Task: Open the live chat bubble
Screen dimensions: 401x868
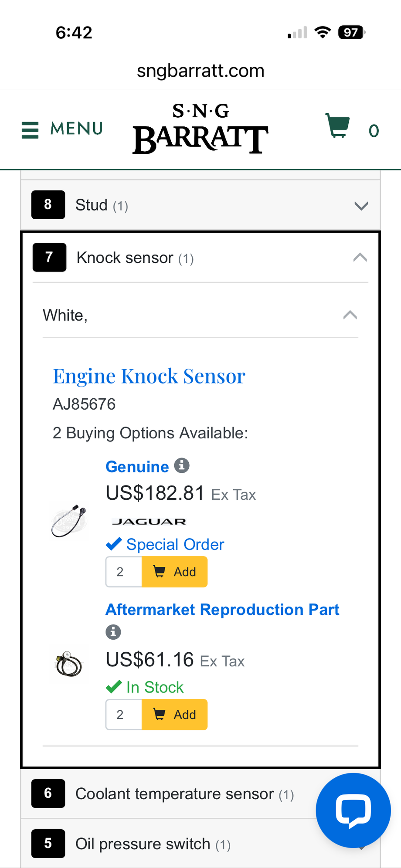Action: coord(353,810)
